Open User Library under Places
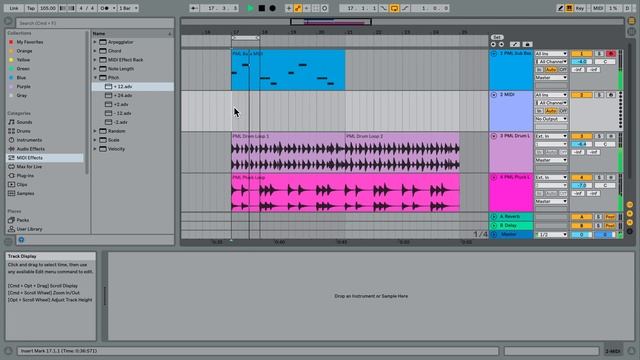640x360 pixels. tap(29, 229)
